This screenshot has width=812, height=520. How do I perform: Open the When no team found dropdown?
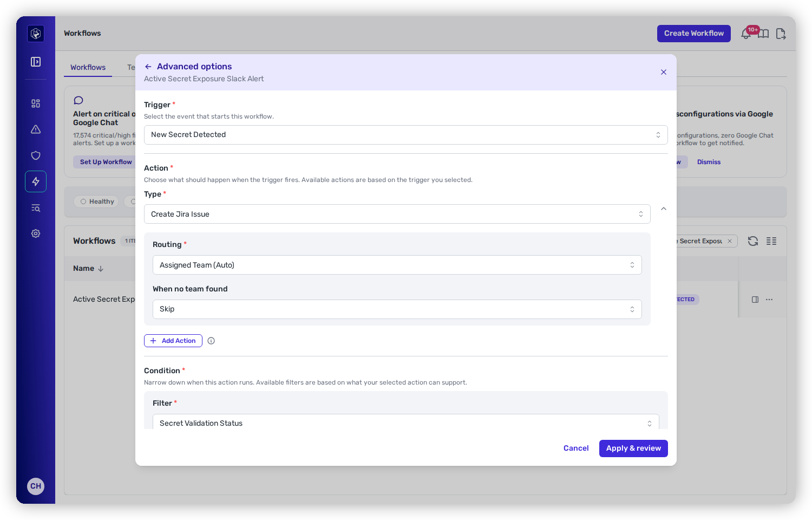[397, 309]
